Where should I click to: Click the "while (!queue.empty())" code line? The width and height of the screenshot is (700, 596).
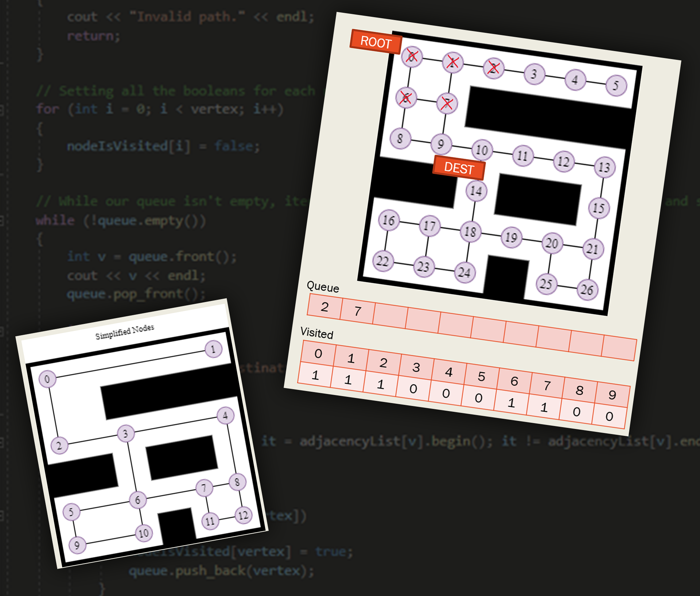click(x=121, y=221)
